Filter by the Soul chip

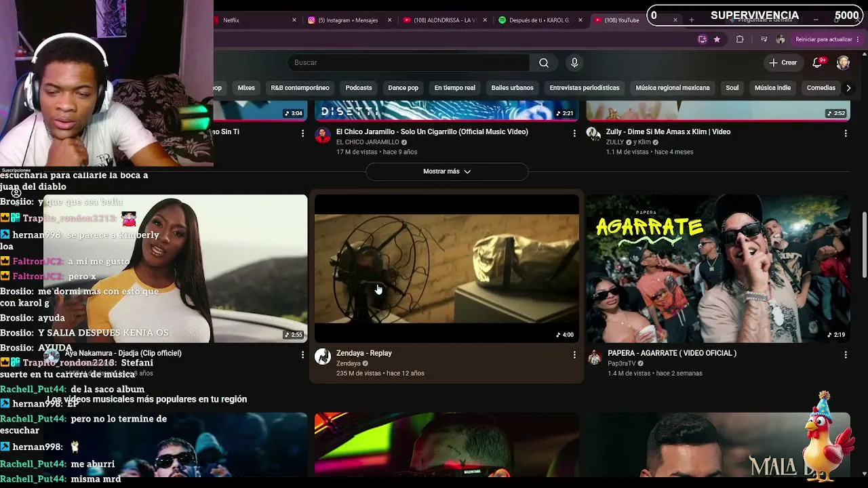click(732, 88)
